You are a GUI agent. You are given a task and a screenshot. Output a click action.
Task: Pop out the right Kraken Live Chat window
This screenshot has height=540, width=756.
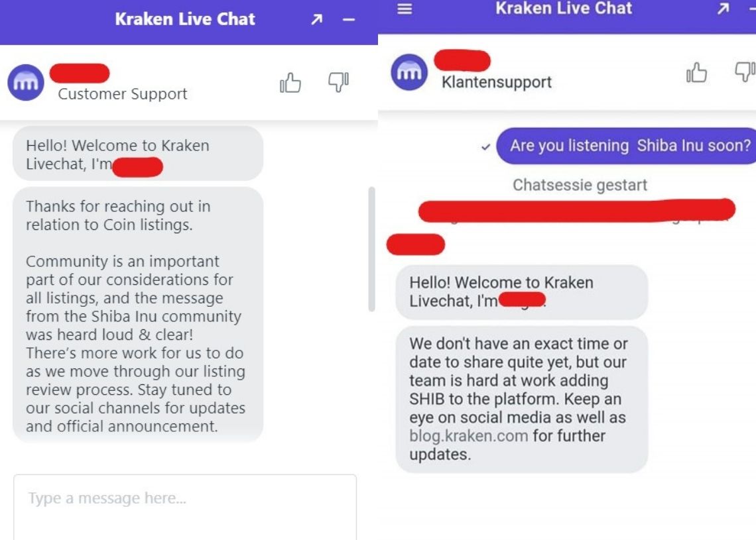pos(723,8)
